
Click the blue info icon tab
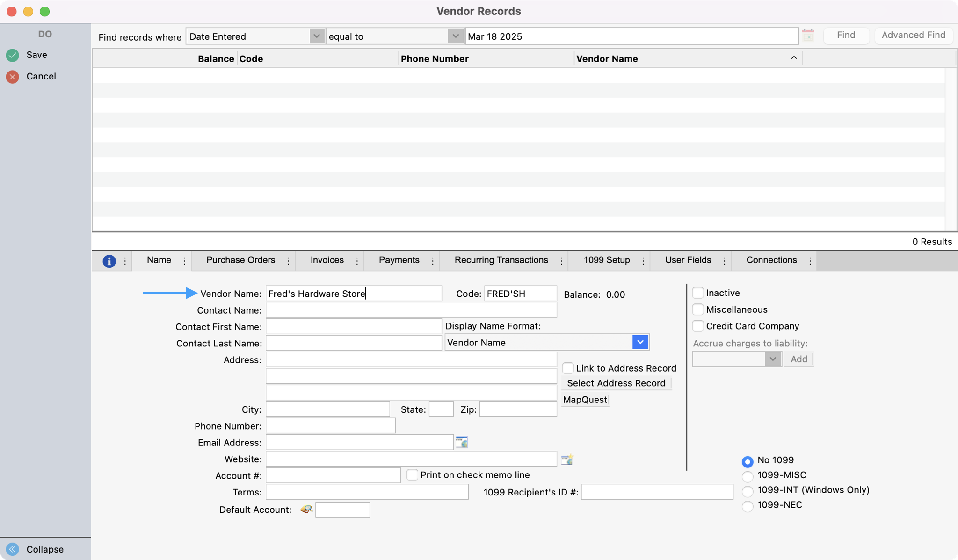(109, 261)
